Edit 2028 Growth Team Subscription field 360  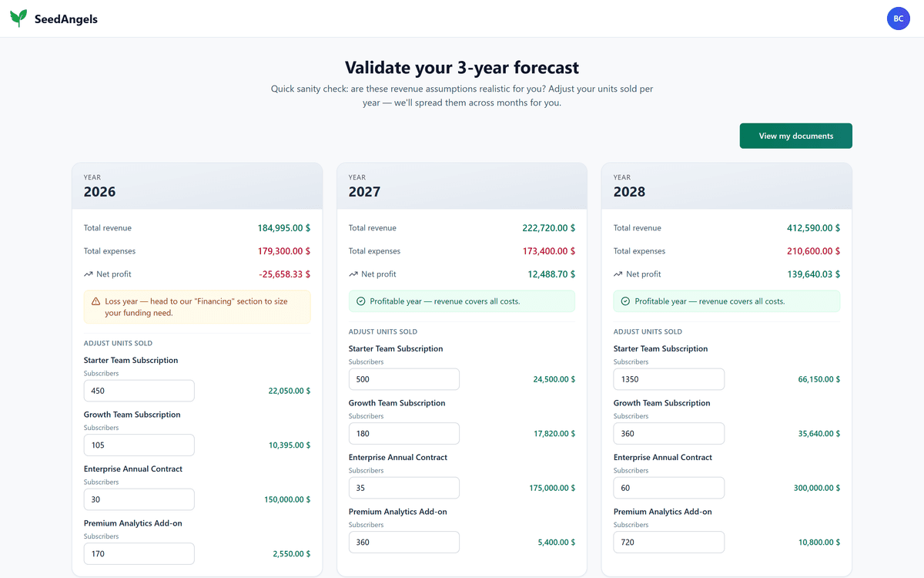point(669,433)
